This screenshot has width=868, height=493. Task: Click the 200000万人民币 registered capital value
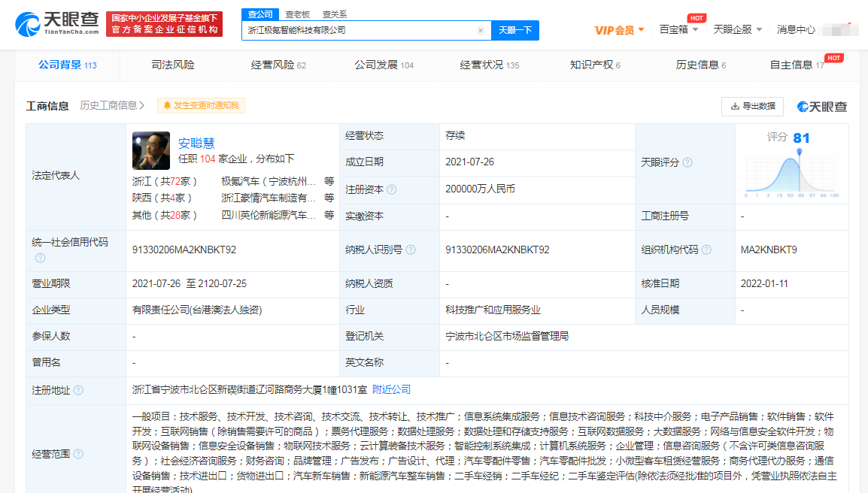click(480, 189)
